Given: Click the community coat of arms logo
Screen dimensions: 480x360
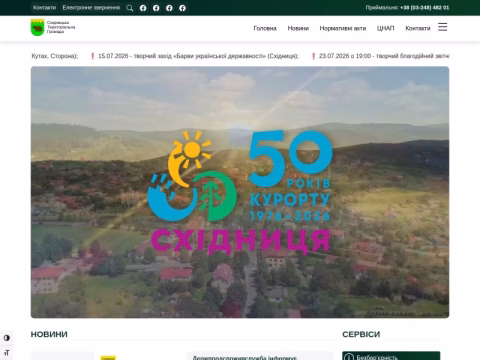Looking at the screenshot, I should 37,27.
